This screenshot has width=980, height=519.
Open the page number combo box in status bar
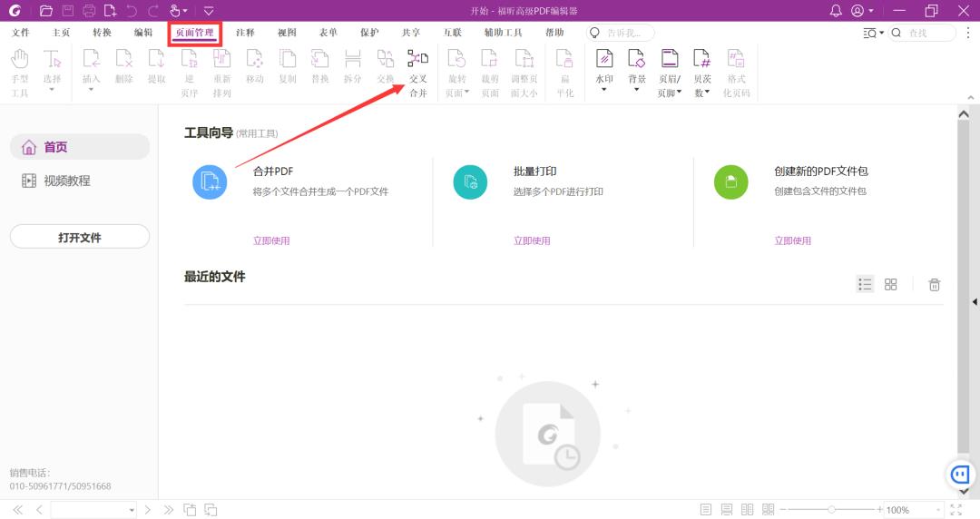coord(93,510)
